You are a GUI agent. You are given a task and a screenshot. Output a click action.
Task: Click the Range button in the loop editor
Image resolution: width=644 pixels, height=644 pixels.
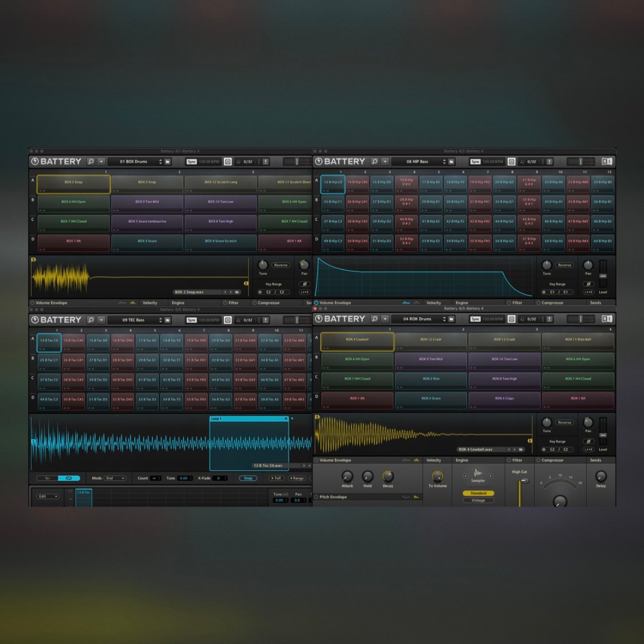(x=297, y=478)
